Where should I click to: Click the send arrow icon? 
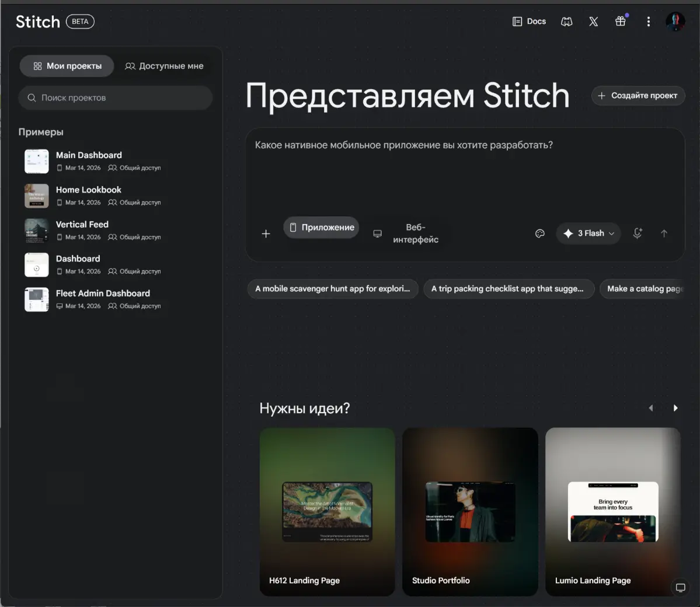(664, 233)
